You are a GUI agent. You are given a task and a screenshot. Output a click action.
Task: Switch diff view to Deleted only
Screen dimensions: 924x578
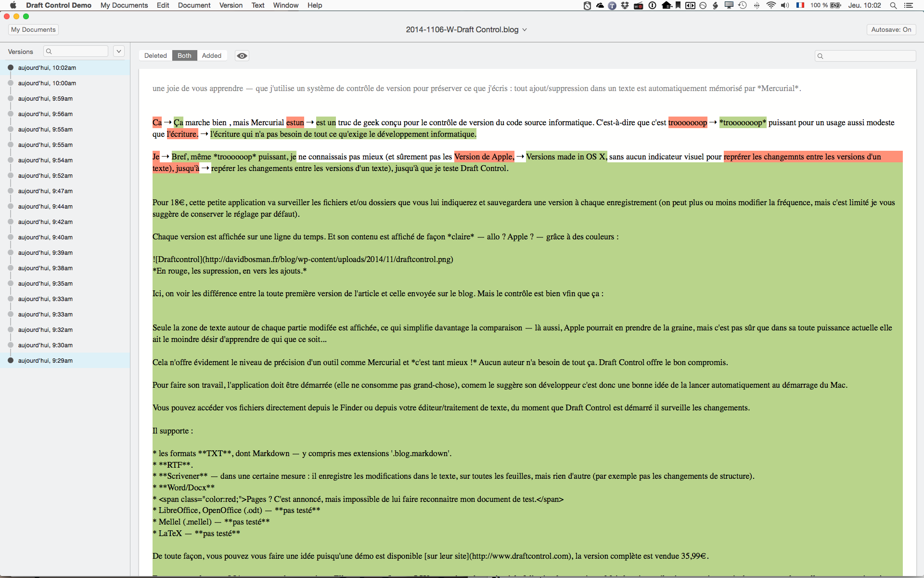[x=155, y=55]
